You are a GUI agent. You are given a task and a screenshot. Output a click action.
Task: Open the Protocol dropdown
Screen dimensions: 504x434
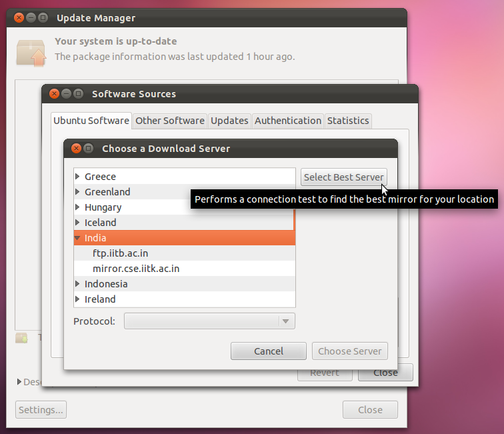click(209, 321)
